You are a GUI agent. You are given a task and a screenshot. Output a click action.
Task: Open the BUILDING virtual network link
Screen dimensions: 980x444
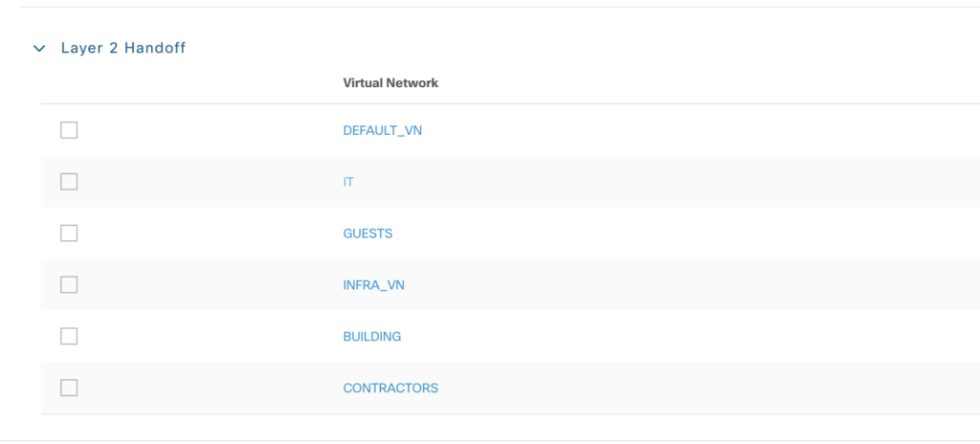[372, 337]
